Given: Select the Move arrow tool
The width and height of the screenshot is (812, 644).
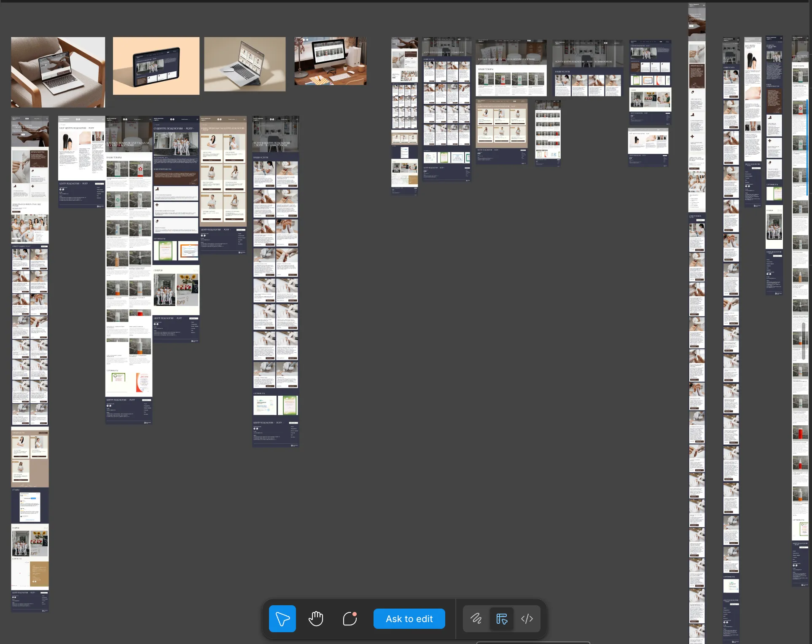Looking at the screenshot, I should 282,619.
